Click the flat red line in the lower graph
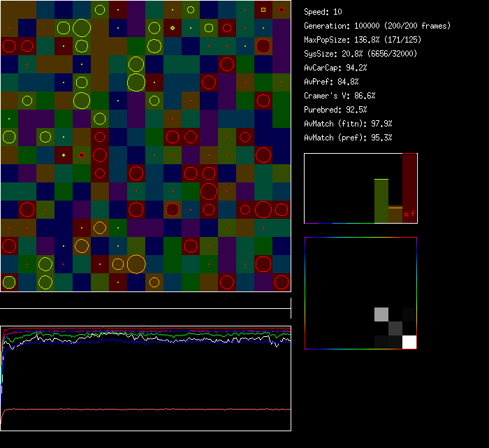 [x=147, y=409]
